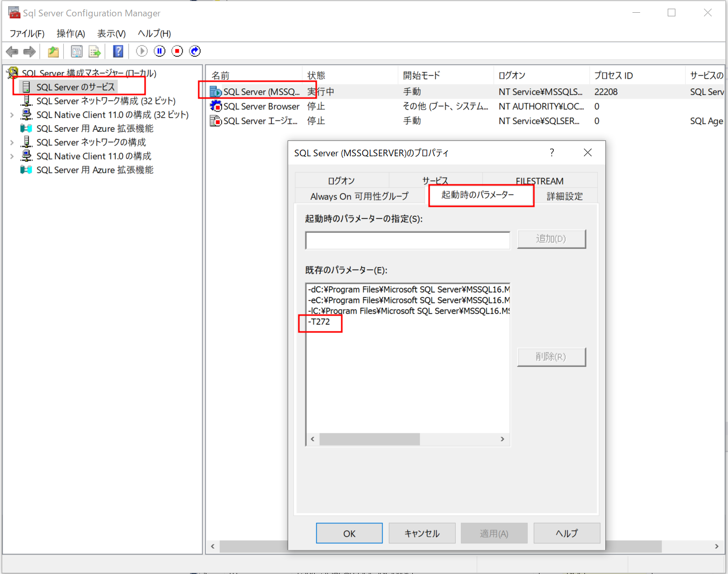728x574 pixels.
Task: Click the SQL Server (MSSQ... service icon
Action: tap(216, 92)
